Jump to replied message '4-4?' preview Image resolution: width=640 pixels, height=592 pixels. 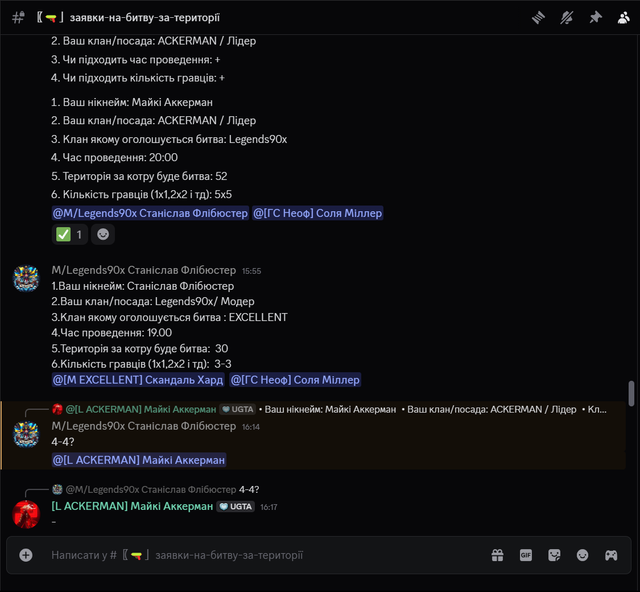coord(249,489)
